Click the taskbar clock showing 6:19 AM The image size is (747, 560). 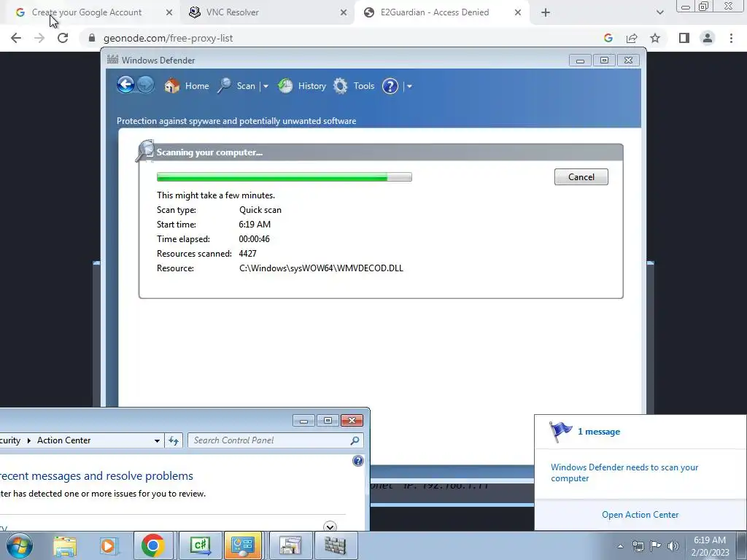point(711,546)
